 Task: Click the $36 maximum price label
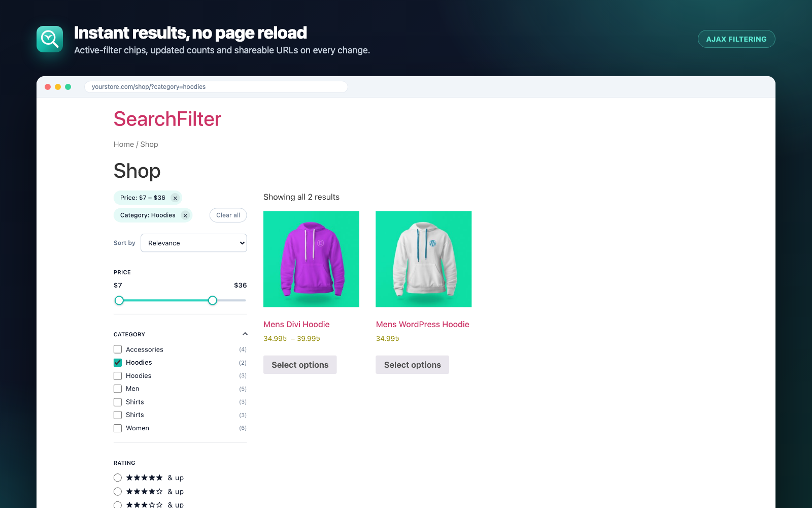tap(241, 285)
